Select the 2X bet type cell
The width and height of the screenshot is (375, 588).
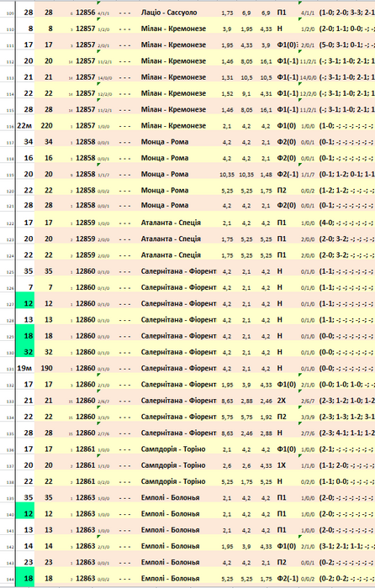point(282,401)
